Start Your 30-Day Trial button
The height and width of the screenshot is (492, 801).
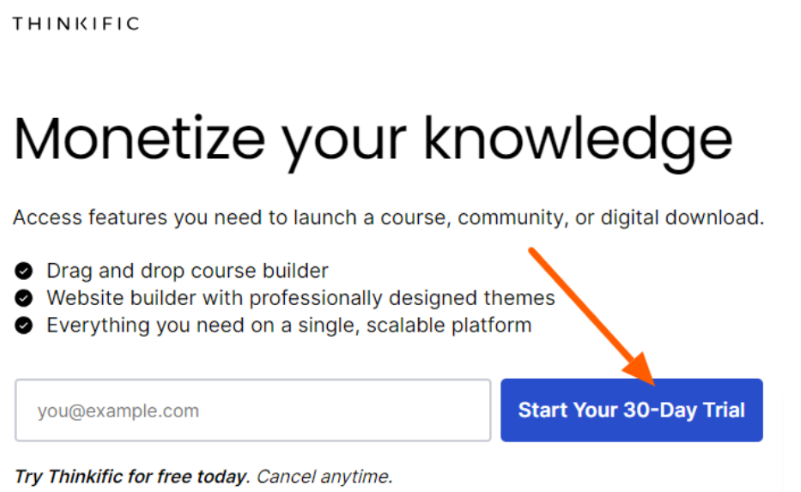tap(631, 410)
